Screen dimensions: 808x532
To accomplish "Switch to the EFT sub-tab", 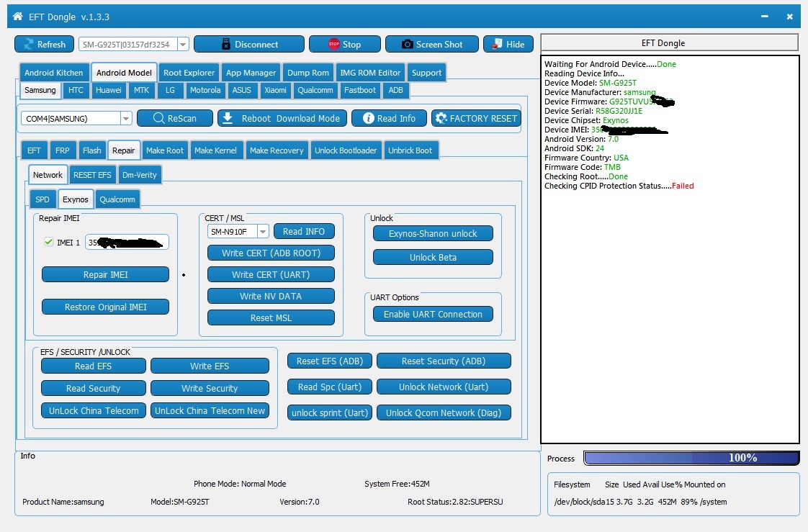I will [x=34, y=150].
